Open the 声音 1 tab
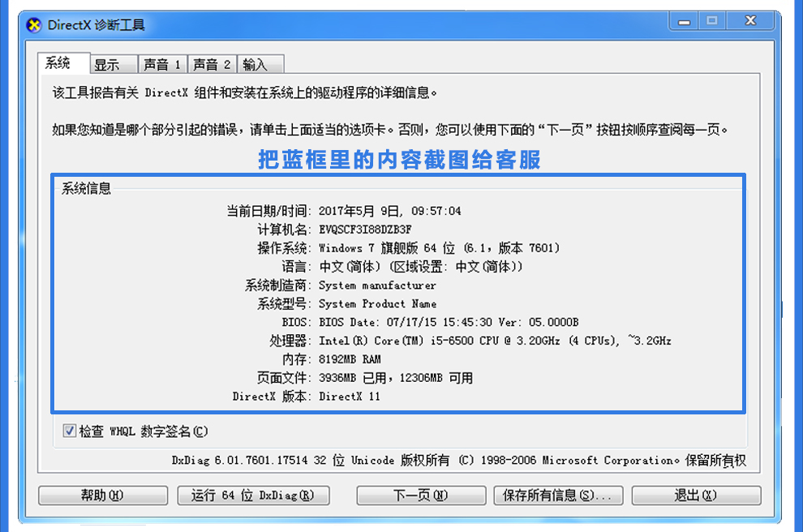This screenshot has height=532, width=803. pyautogui.click(x=162, y=65)
